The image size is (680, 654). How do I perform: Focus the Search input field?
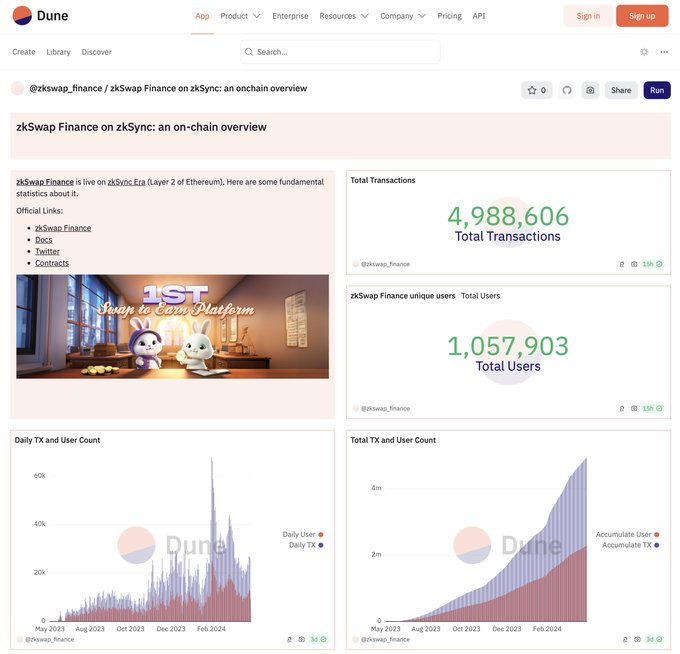(x=340, y=52)
